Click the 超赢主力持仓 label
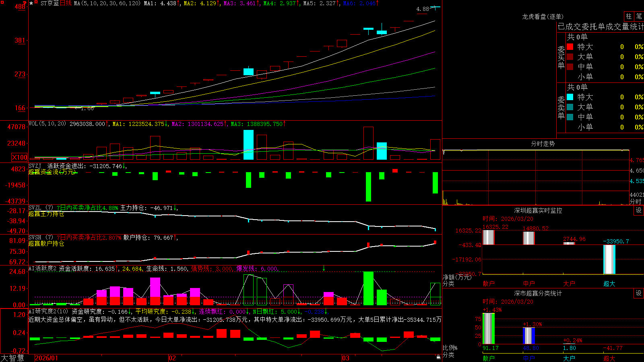This screenshot has height=362, width=644. point(46,214)
